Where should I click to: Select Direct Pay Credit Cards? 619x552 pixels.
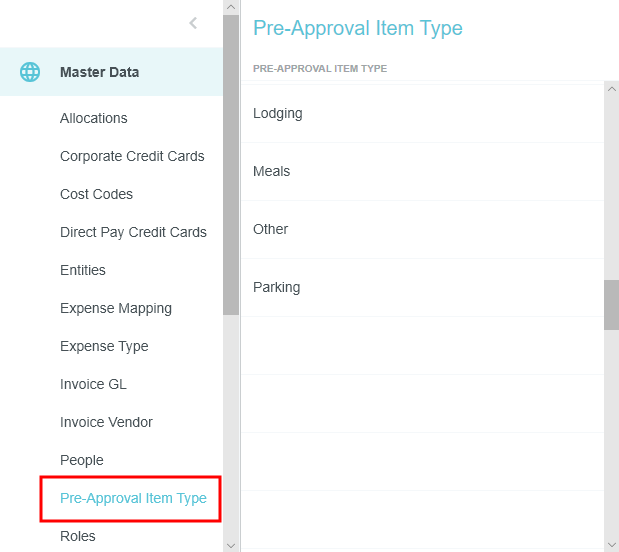[x=133, y=232]
